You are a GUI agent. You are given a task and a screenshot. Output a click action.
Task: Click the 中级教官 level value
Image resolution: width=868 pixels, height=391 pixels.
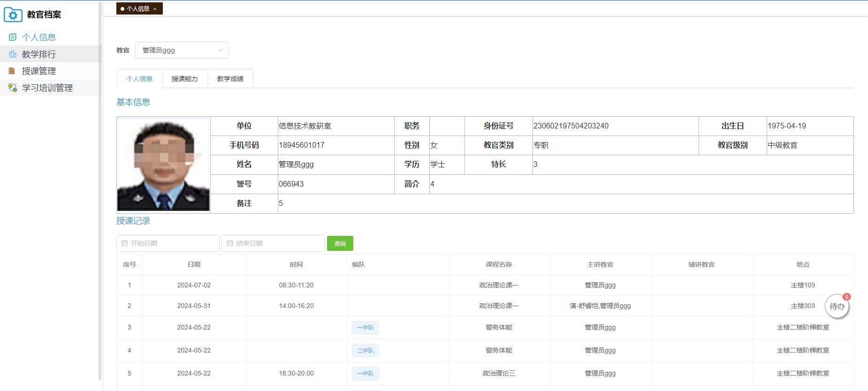pyautogui.click(x=783, y=145)
